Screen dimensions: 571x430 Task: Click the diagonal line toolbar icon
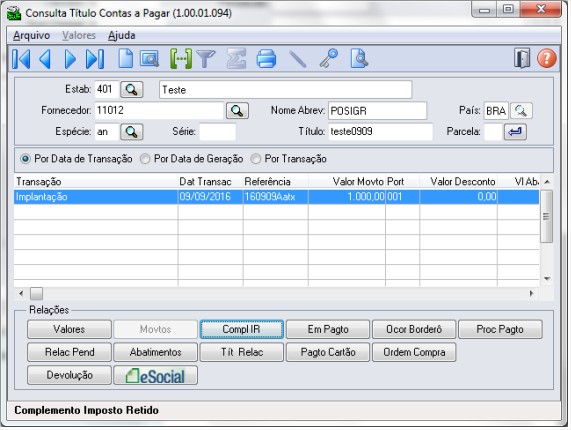(298, 59)
